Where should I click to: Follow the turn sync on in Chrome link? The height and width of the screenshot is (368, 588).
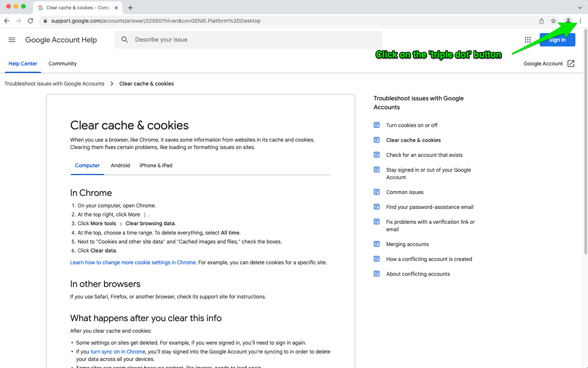coord(118,352)
